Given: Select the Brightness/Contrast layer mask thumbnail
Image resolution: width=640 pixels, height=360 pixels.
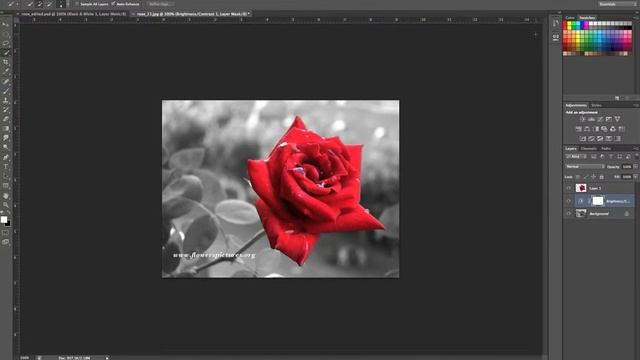Looking at the screenshot, I should [x=598, y=200].
